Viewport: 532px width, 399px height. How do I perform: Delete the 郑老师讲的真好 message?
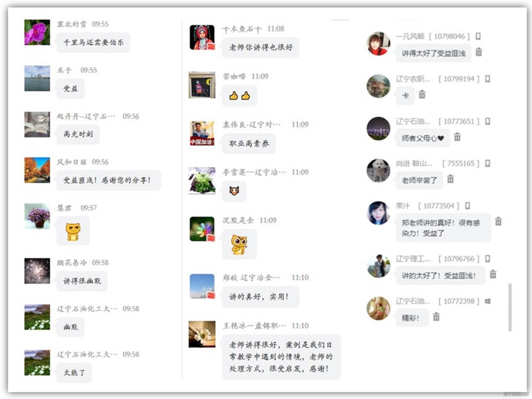point(498,221)
